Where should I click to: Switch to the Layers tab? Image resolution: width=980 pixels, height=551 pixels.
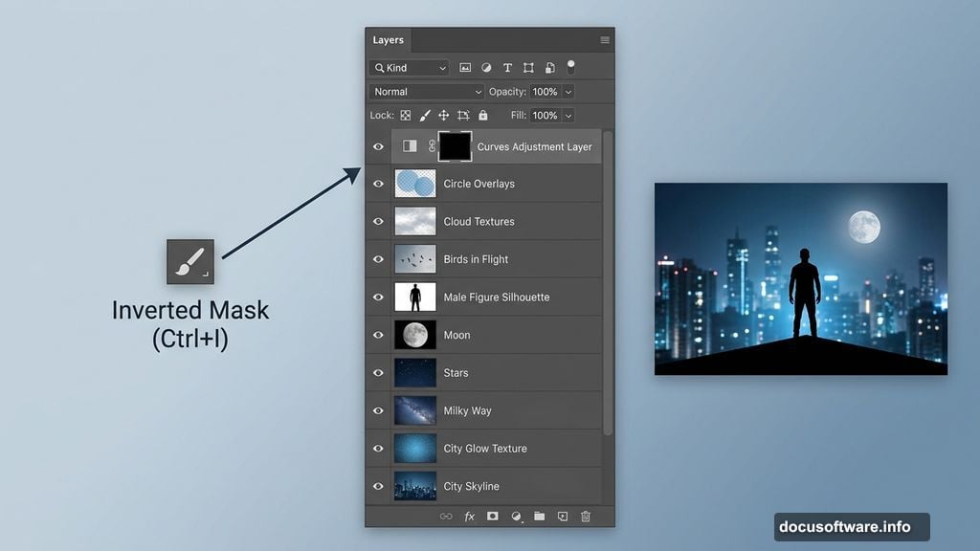tap(388, 40)
